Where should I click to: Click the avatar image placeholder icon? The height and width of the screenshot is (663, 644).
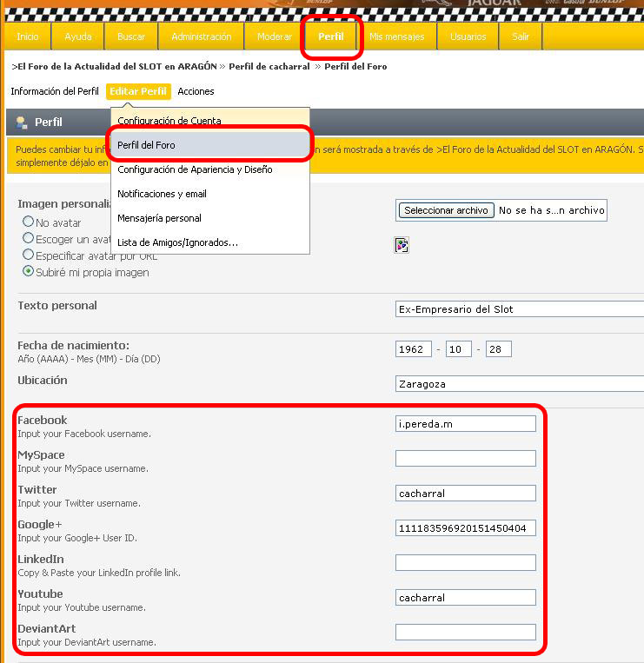(402, 245)
